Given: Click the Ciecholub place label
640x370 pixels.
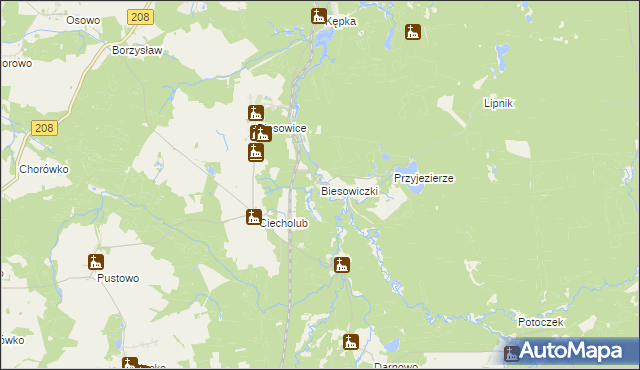Looking at the screenshot, I should 284,224.
